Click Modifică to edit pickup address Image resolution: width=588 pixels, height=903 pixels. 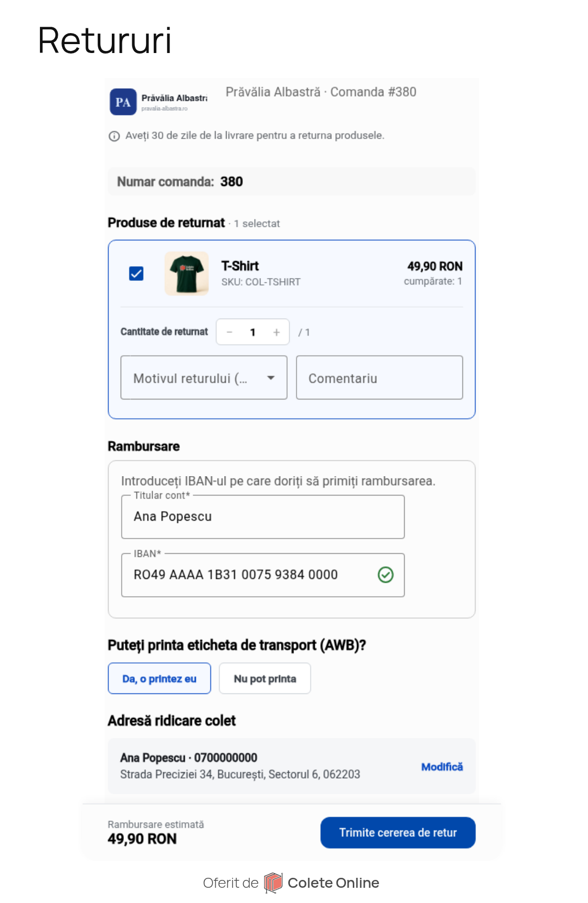click(x=442, y=766)
